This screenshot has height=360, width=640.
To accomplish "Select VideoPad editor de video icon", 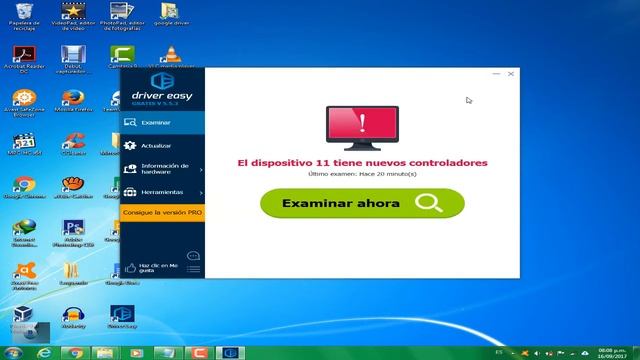I will (x=73, y=17).
